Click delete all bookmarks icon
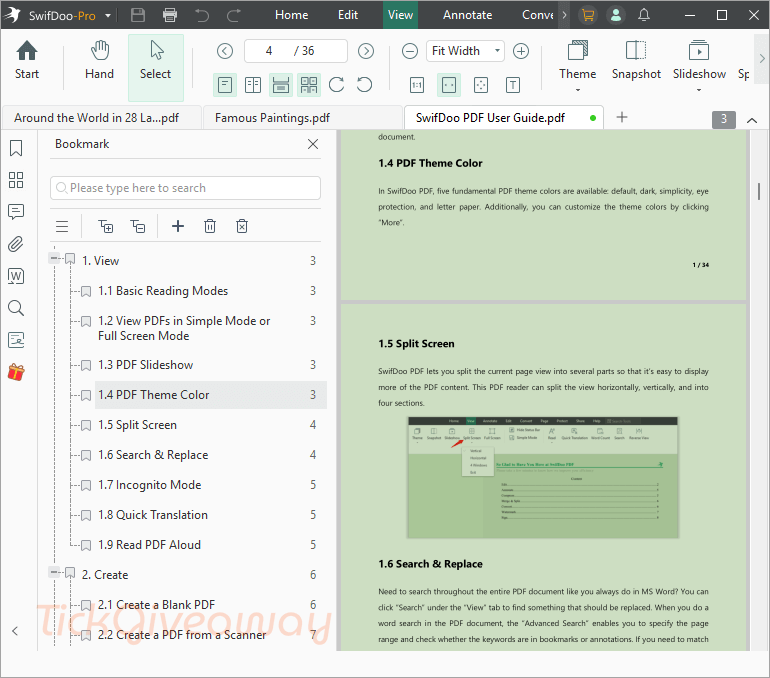 (242, 226)
